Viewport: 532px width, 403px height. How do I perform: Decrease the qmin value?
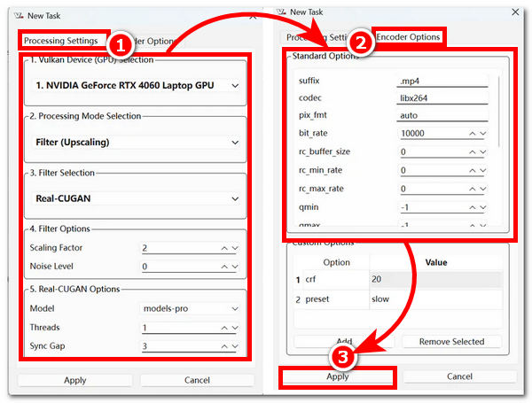(483, 207)
